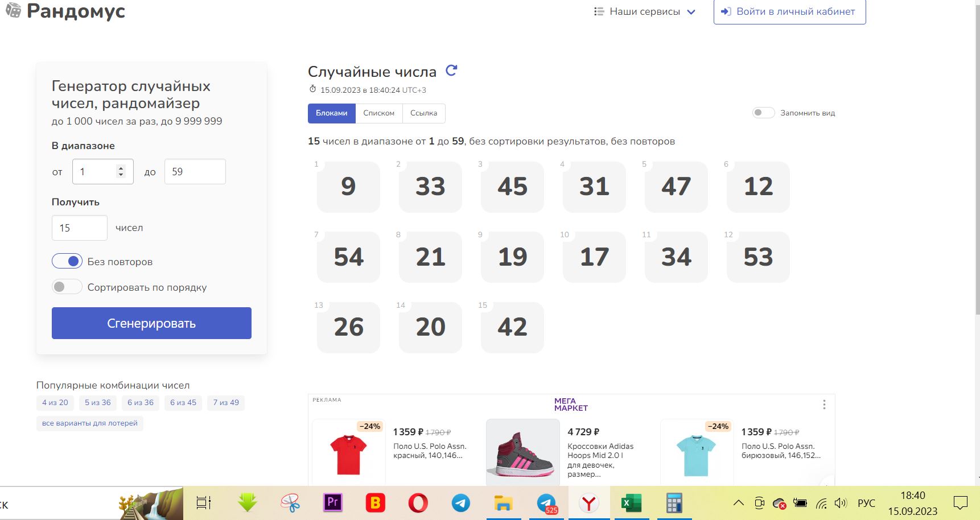Image resolution: width=980 pixels, height=520 pixels.
Task: Open File Explorer from the taskbar
Action: tap(504, 503)
